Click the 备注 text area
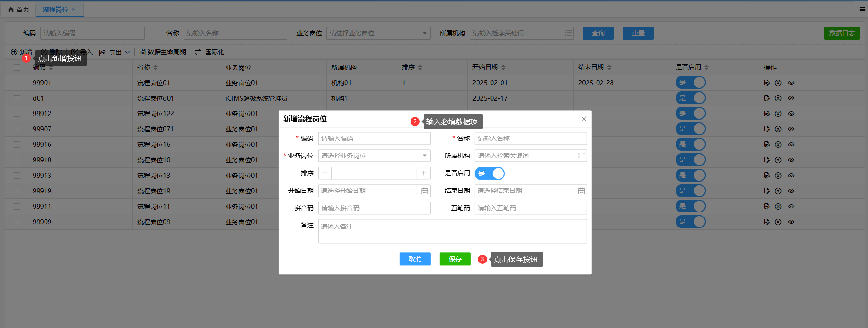Image resolution: width=868 pixels, height=328 pixels. [x=452, y=231]
